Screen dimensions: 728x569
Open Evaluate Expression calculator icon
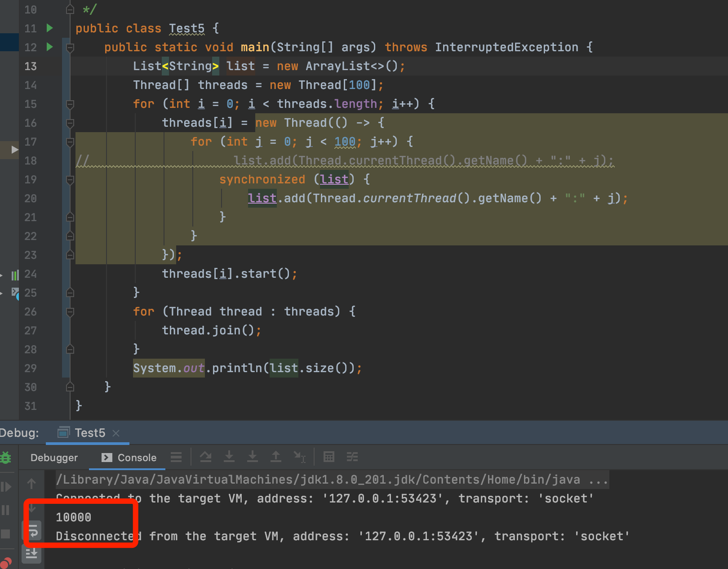click(x=329, y=457)
